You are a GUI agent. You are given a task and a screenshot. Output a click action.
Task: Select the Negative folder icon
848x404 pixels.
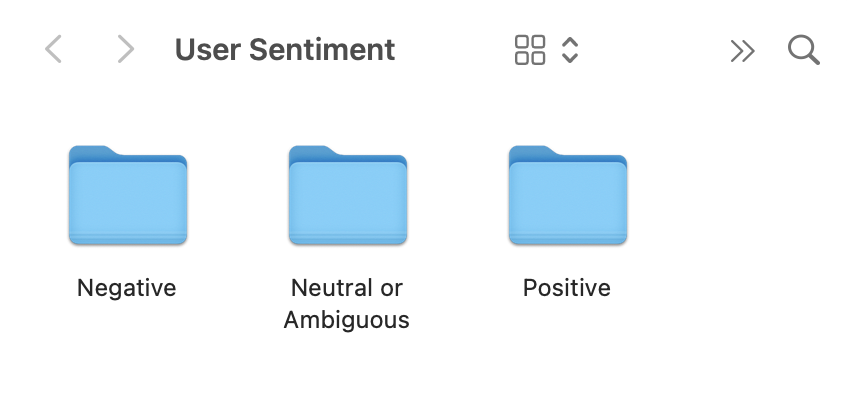pyautogui.click(x=128, y=196)
